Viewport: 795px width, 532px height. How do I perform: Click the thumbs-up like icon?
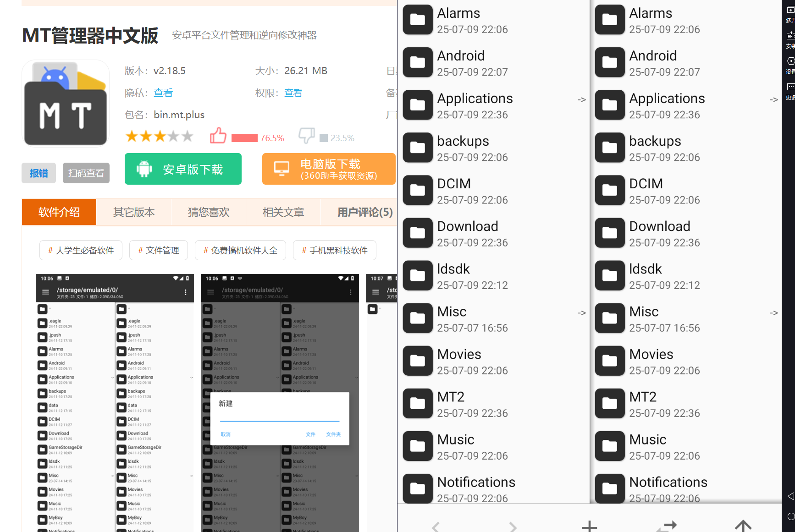[218, 136]
